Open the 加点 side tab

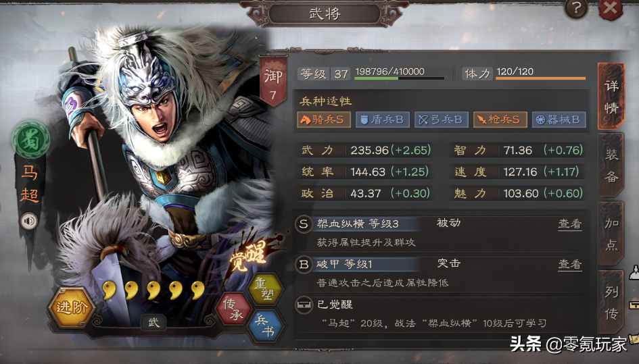pyautogui.click(x=611, y=234)
